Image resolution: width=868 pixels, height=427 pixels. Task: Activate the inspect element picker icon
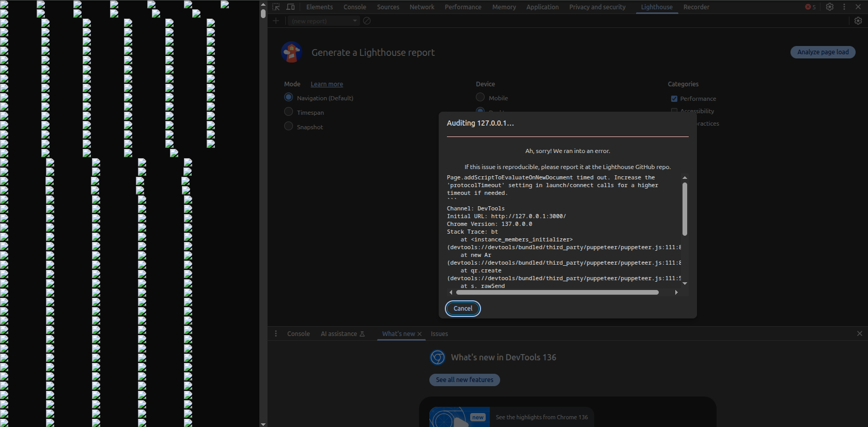click(276, 7)
